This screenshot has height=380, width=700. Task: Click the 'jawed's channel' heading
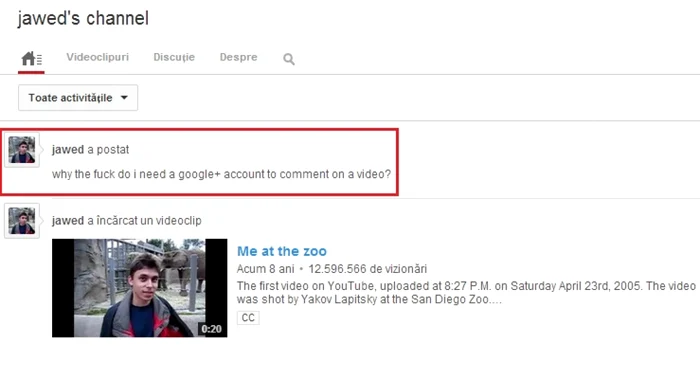point(83,18)
